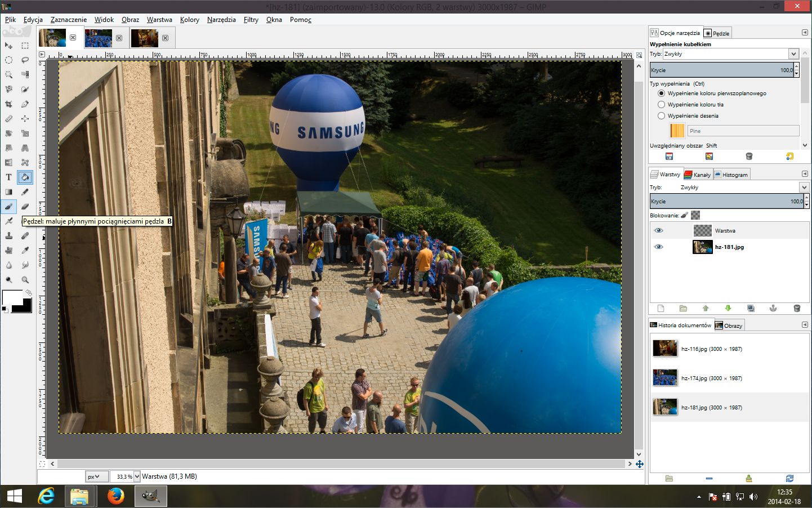Select the Zoom magnifier tool

point(25,280)
